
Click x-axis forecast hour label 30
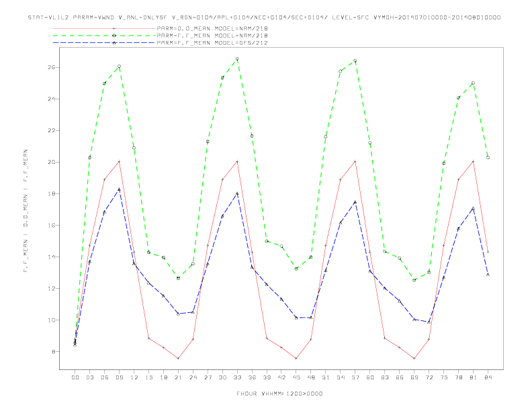(x=222, y=377)
